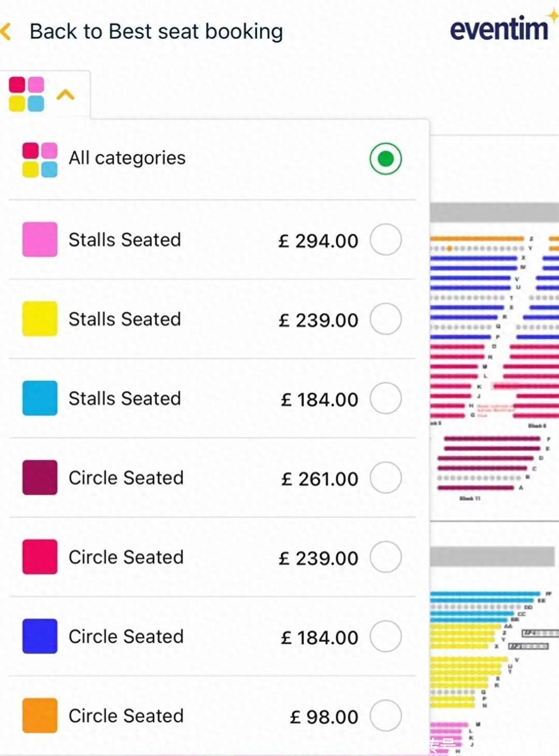
Task: Click the maroon circle block on seat map
Action: 487,463
